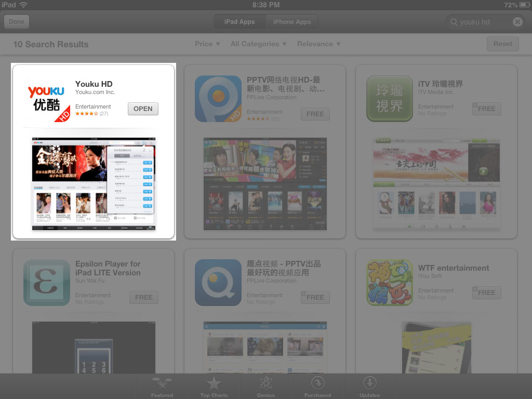The image size is (532, 399).
Task: Select the Youku HD title text
Action: click(x=94, y=84)
